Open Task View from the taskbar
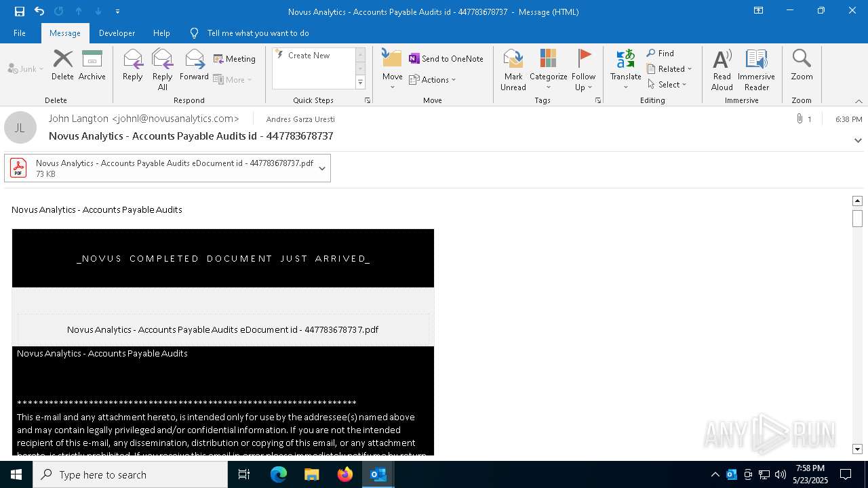Image resolution: width=868 pixels, height=488 pixels. coord(244,474)
